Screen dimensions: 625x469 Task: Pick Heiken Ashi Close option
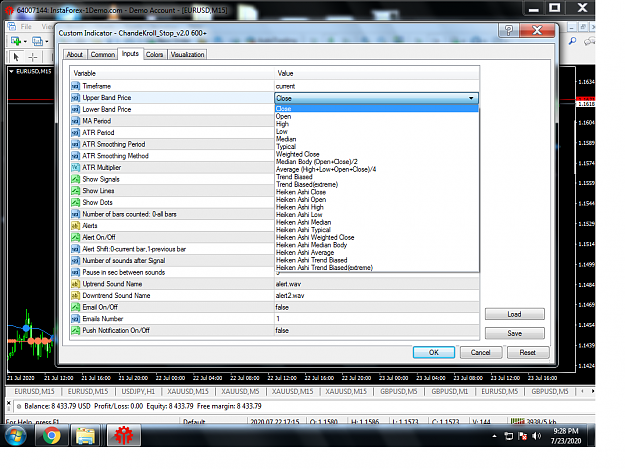(x=377, y=192)
